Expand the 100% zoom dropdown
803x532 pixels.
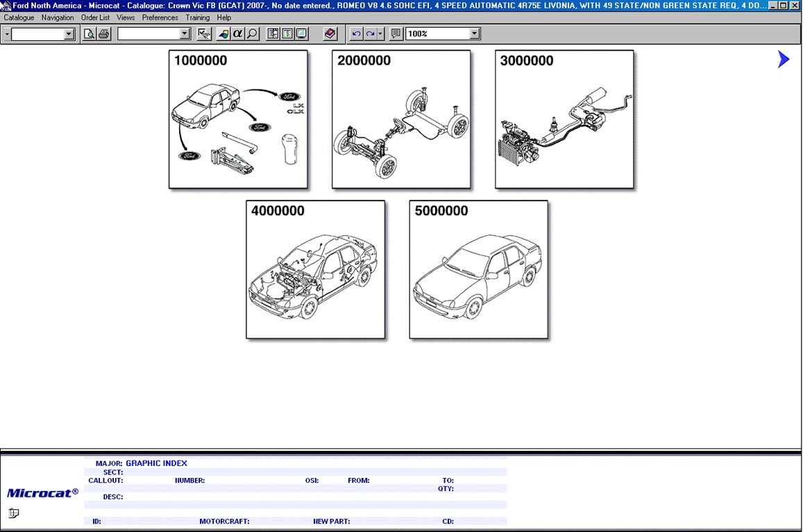[x=475, y=34]
